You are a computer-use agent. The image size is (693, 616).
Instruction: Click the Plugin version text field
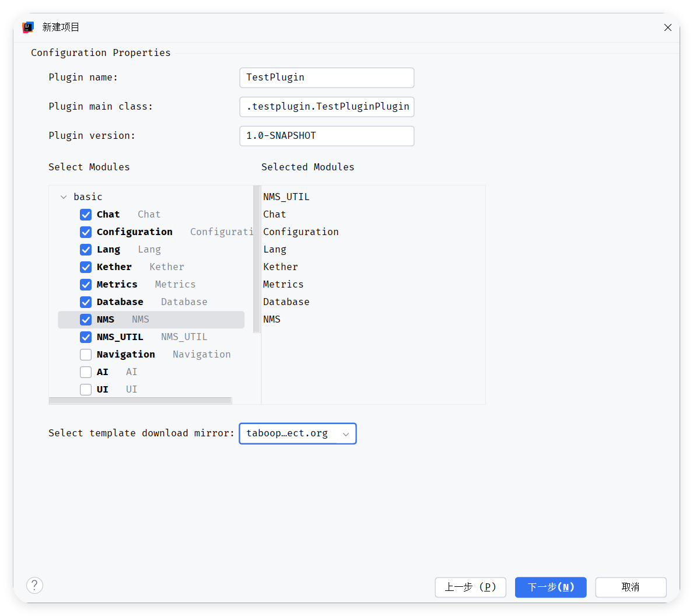[327, 136]
